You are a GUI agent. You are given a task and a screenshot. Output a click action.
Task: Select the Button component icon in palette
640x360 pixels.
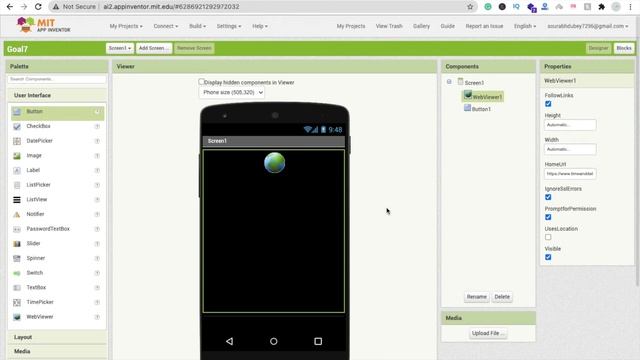pyautogui.click(x=17, y=111)
